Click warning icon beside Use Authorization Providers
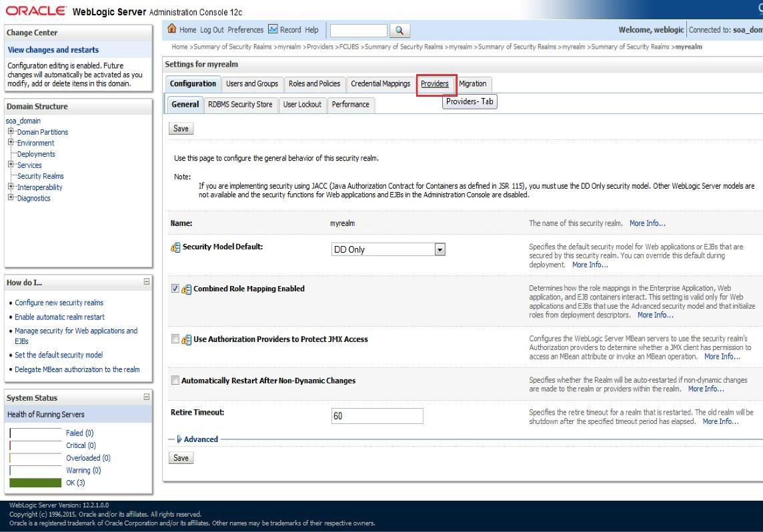 click(x=187, y=340)
